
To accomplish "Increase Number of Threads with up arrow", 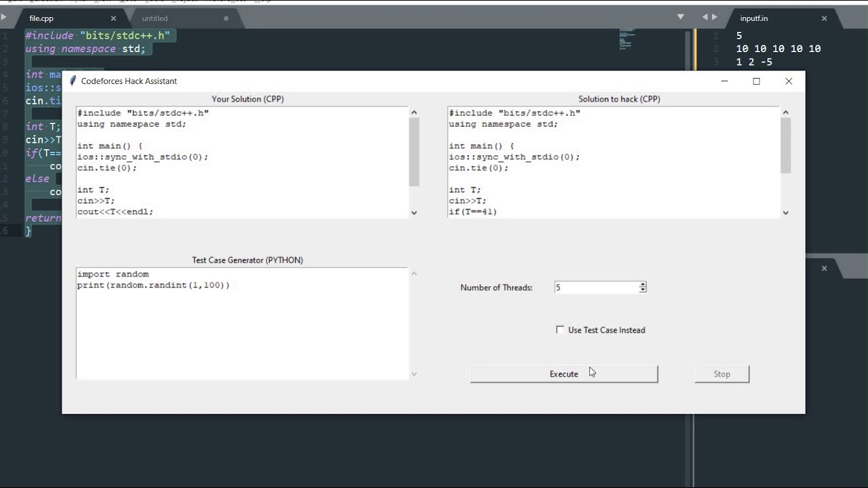I will coord(643,285).
